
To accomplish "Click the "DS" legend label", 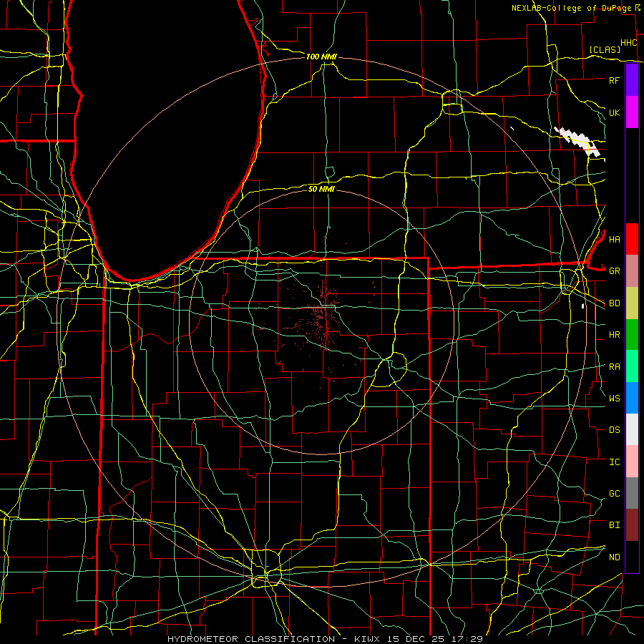I will (614, 430).
